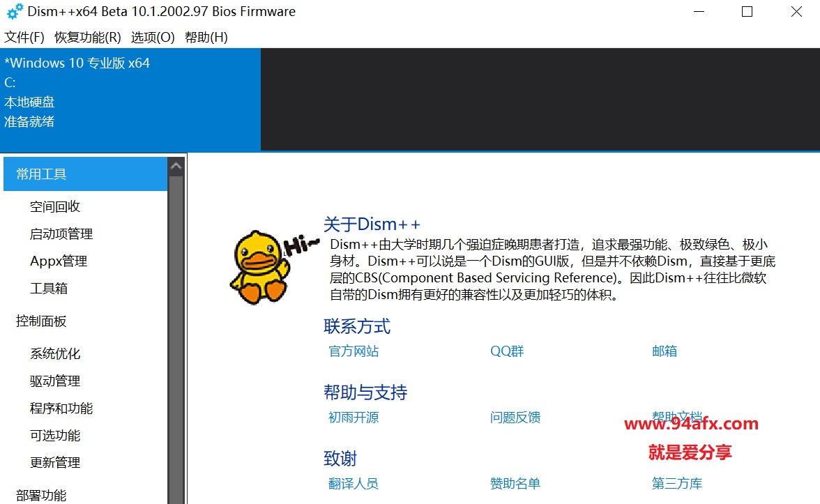Click the 关于Dism++ heading
This screenshot has width=820, height=504.
(x=372, y=224)
